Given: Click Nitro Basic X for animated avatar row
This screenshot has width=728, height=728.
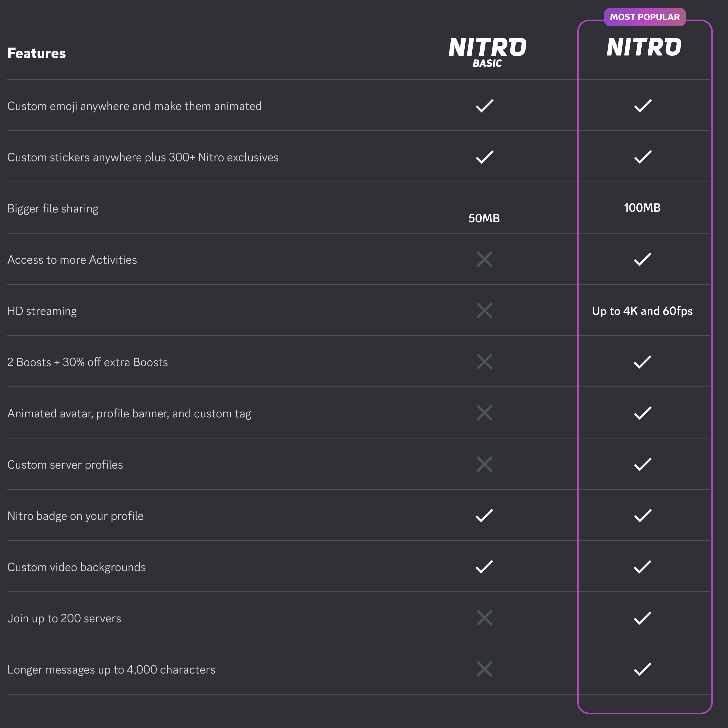Looking at the screenshot, I should pyautogui.click(x=485, y=413).
